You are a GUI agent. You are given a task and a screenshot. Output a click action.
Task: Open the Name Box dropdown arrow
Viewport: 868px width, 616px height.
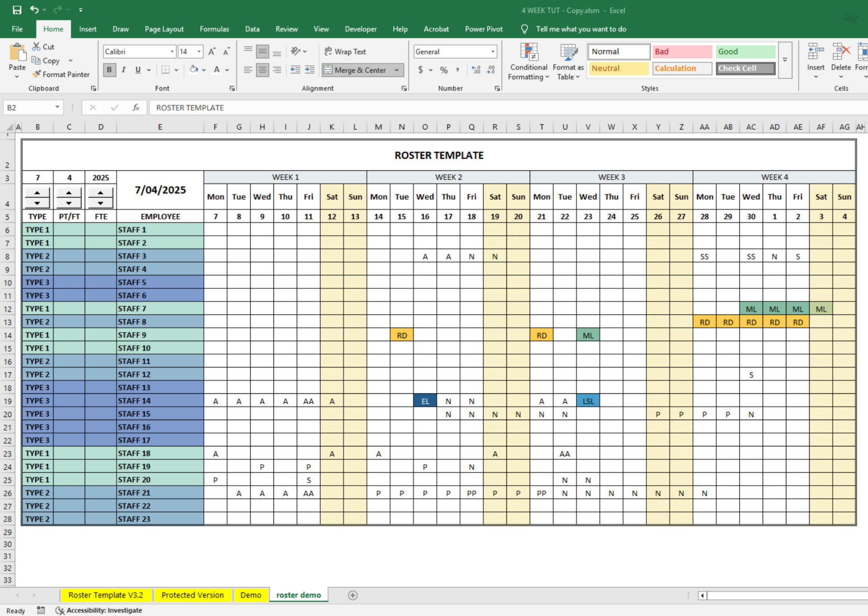click(57, 108)
